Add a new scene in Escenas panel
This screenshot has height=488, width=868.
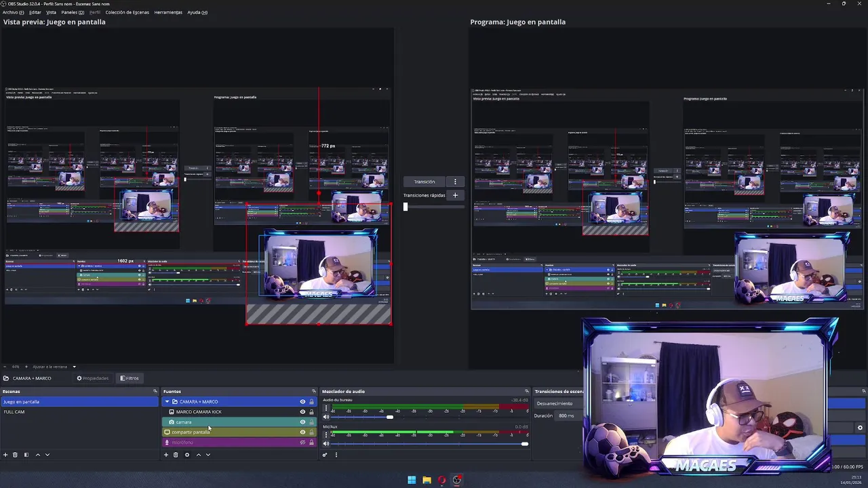(5, 455)
